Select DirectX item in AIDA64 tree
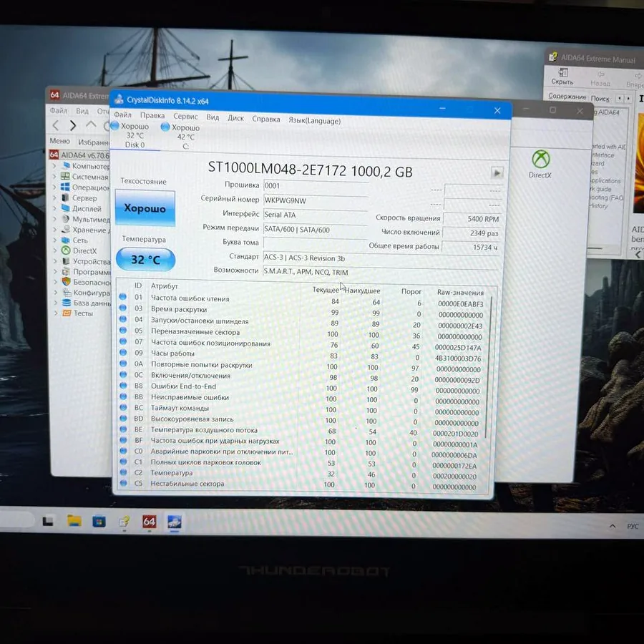644x644 pixels. [79, 250]
